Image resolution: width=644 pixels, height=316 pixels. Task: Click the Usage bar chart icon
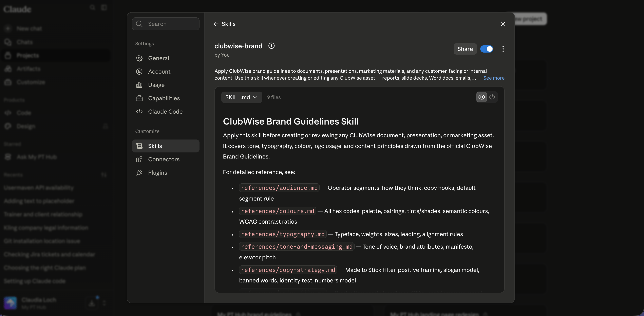[x=139, y=85]
